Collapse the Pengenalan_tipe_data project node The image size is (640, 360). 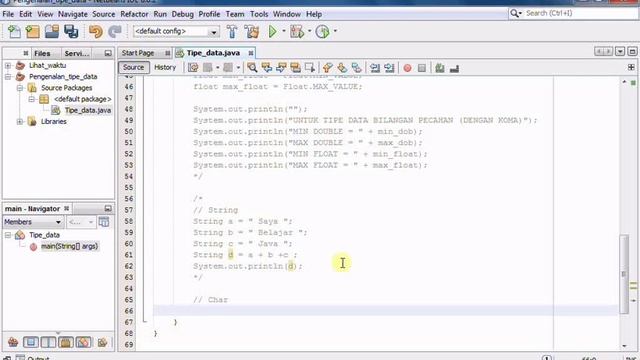point(8,77)
